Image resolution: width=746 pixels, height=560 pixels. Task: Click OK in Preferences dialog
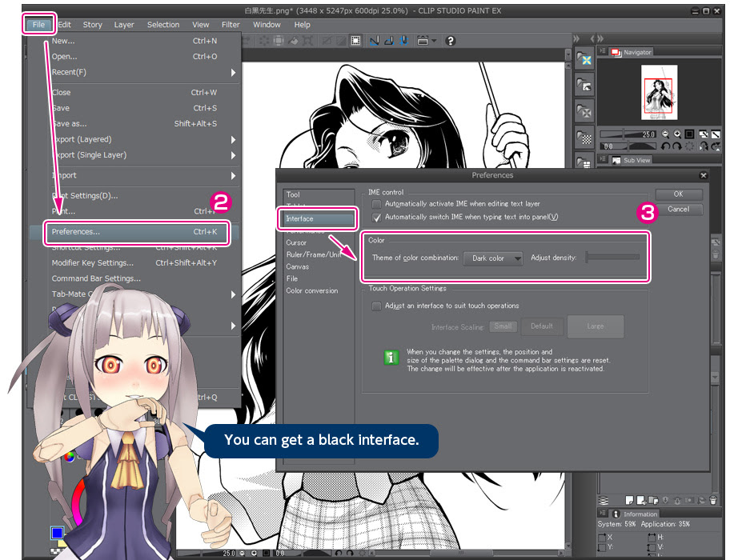click(679, 194)
